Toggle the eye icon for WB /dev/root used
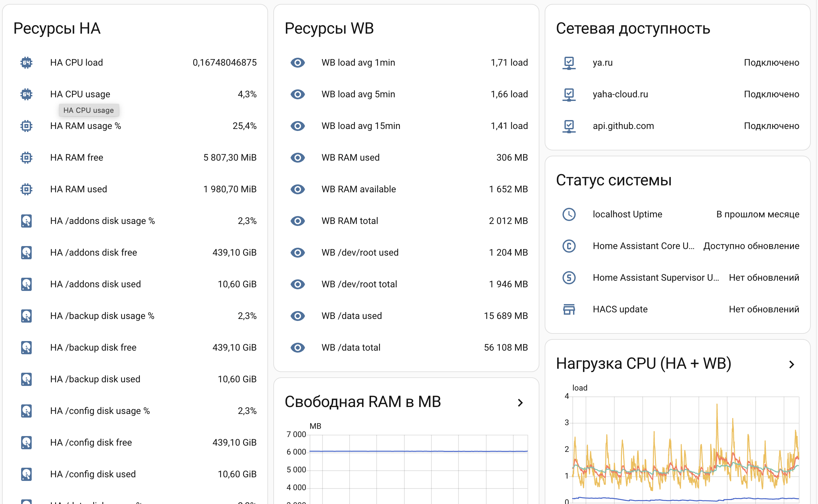Viewport: 818px width, 504px height. [x=297, y=252]
